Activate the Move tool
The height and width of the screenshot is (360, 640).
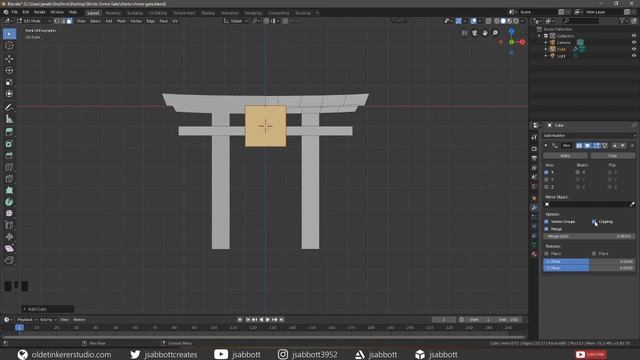[x=9, y=59]
